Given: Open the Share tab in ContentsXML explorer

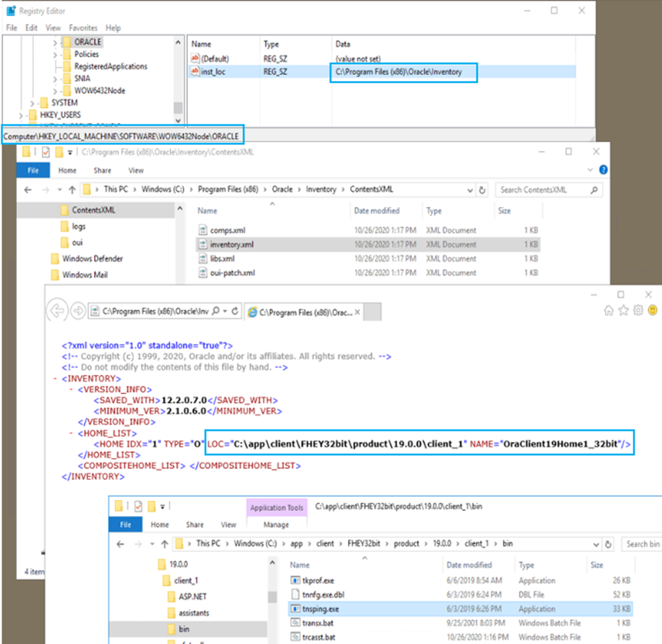Looking at the screenshot, I should point(103,170).
